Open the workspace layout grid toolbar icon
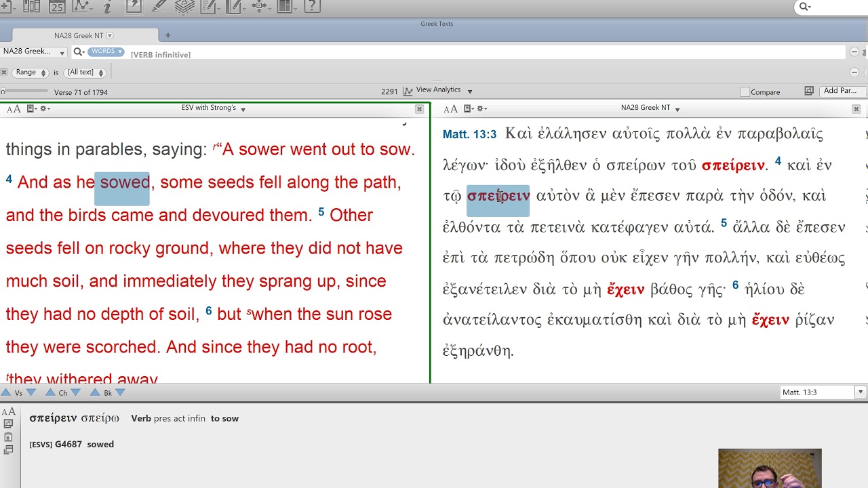The height and width of the screenshot is (488, 868). (x=285, y=7)
